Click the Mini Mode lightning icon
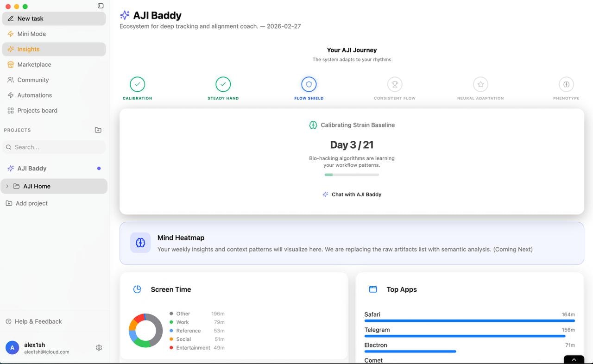Screen dimensions: 593x364 (11, 34)
